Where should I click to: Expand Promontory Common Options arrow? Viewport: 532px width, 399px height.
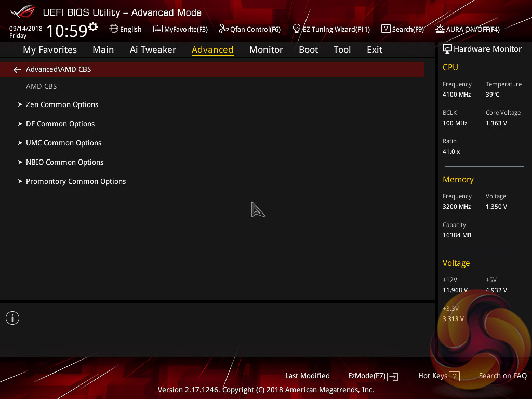(x=20, y=181)
